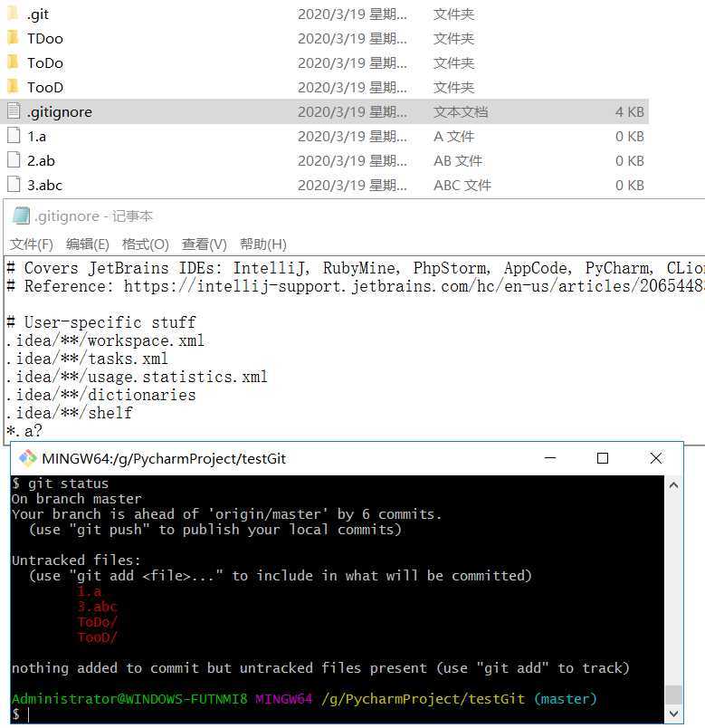705x728 pixels.
Task: Click the .gitignore text file icon
Action: [x=14, y=111]
